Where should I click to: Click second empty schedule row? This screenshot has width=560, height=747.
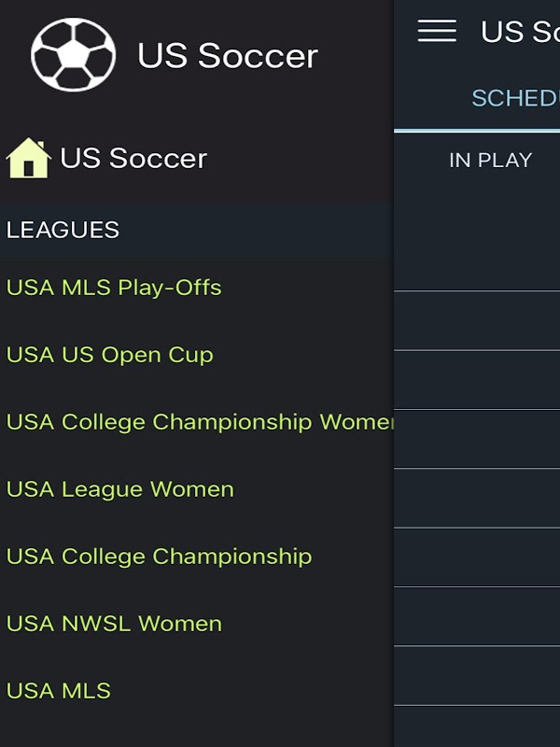tap(477, 320)
